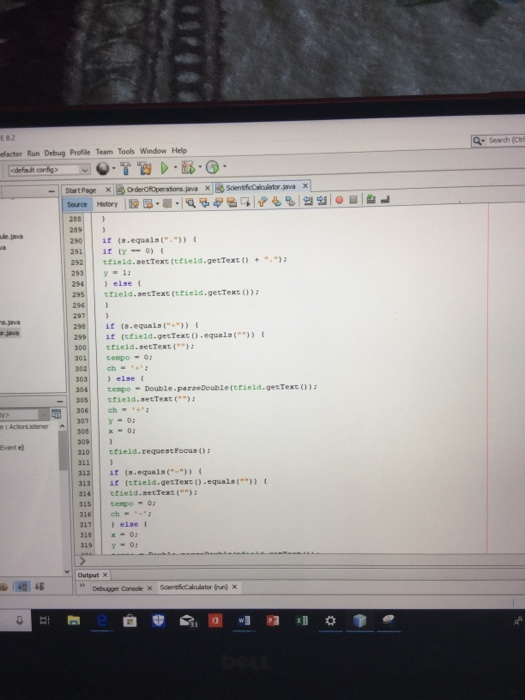Open PowerPoint from the taskbar

(272, 621)
